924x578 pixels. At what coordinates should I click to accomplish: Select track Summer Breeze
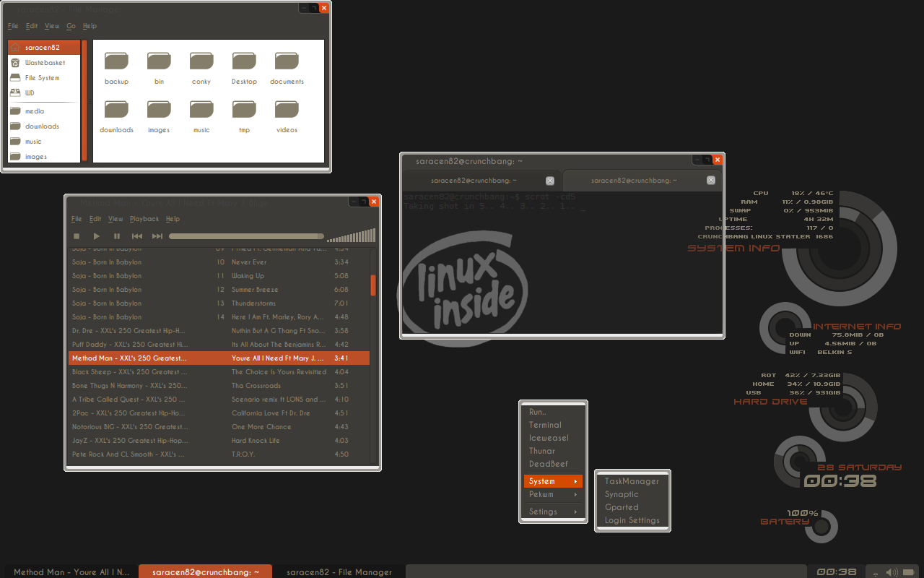[219, 290]
